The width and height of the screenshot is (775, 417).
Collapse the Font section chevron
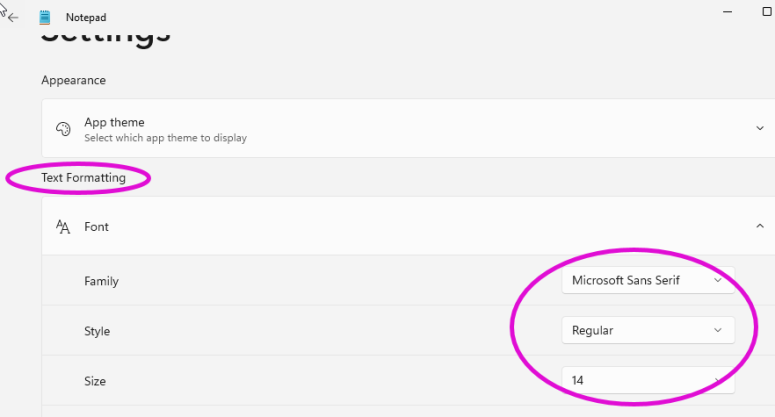click(760, 227)
